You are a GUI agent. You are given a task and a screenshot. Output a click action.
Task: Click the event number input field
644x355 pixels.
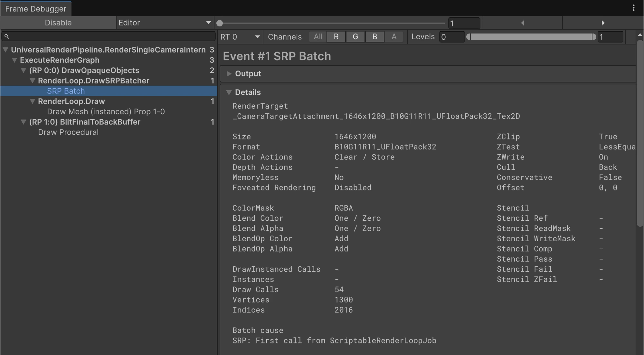[x=464, y=23]
